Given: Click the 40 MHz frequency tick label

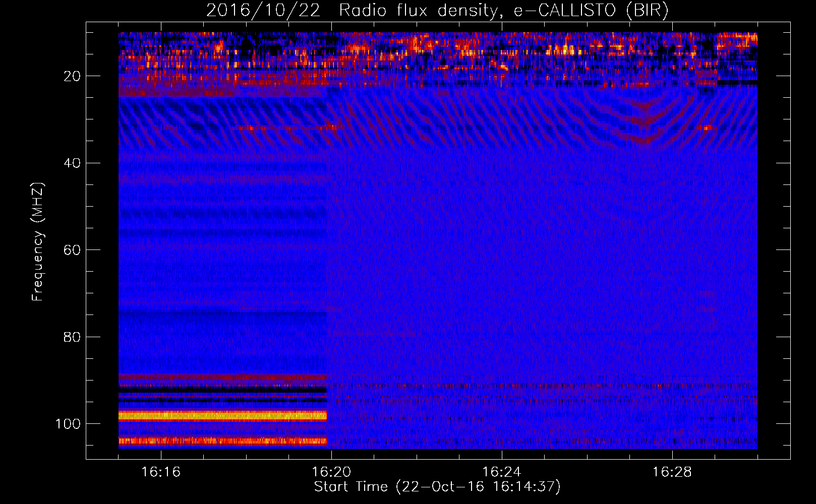Looking at the screenshot, I should 72,163.
